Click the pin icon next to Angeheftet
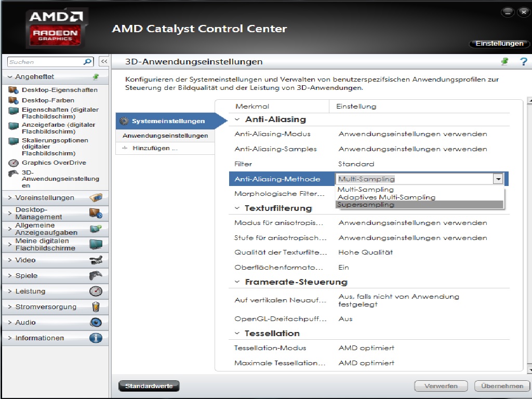 tap(96, 77)
